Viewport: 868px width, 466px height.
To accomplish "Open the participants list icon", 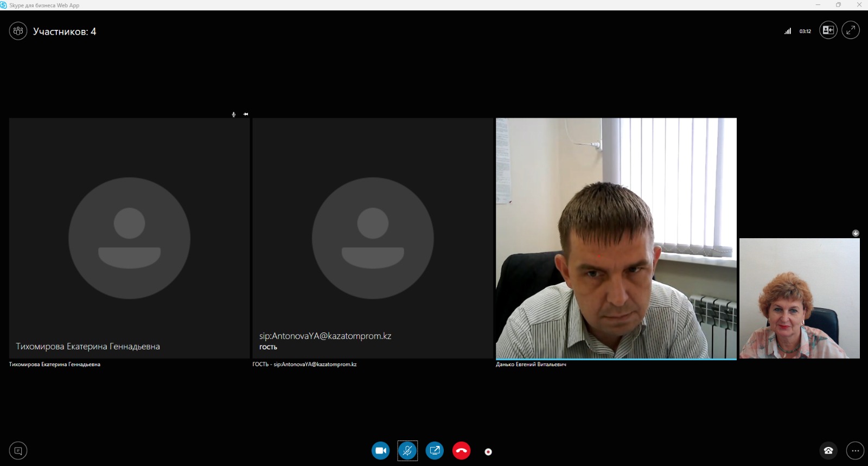I will pos(18,31).
